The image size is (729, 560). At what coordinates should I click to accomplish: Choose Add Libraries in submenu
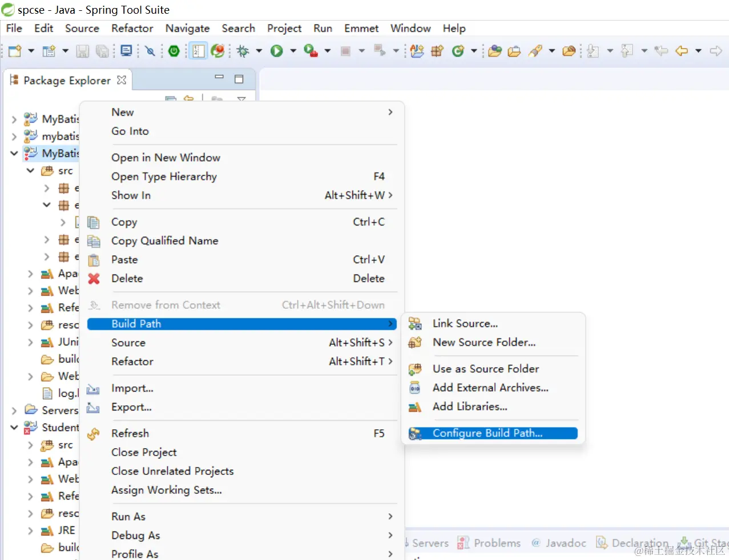tap(470, 406)
